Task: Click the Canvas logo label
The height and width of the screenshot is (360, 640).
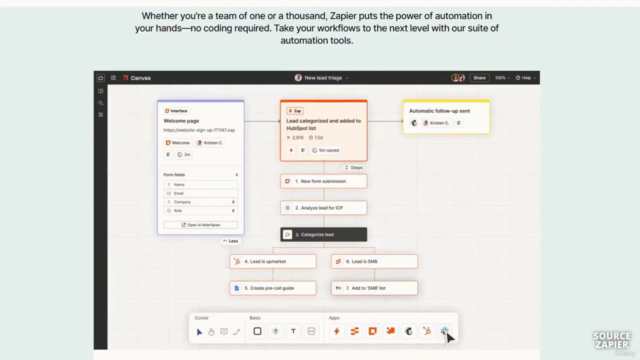Action: pos(137,78)
